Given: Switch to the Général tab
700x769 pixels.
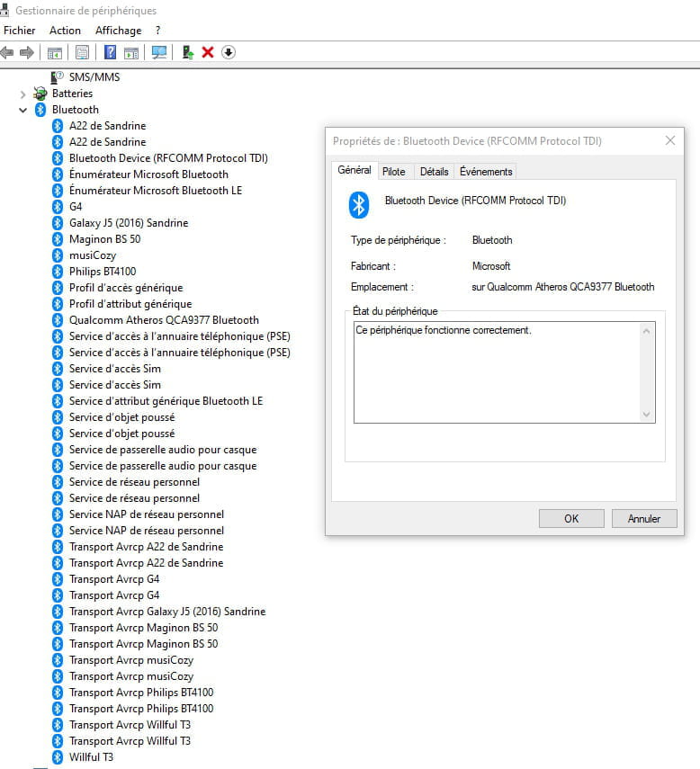Looking at the screenshot, I should (354, 170).
